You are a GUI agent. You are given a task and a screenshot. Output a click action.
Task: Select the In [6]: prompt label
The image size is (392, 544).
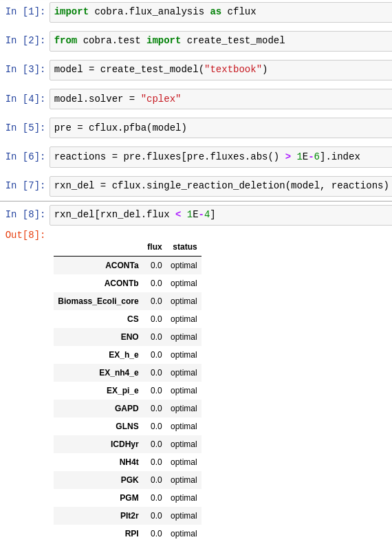tap(25, 157)
